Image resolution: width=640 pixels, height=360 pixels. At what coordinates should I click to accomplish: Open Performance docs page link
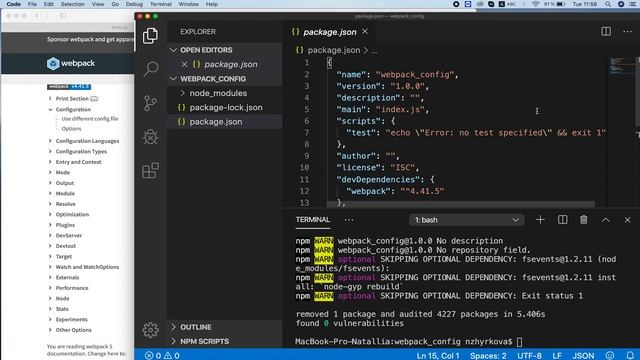[72, 288]
